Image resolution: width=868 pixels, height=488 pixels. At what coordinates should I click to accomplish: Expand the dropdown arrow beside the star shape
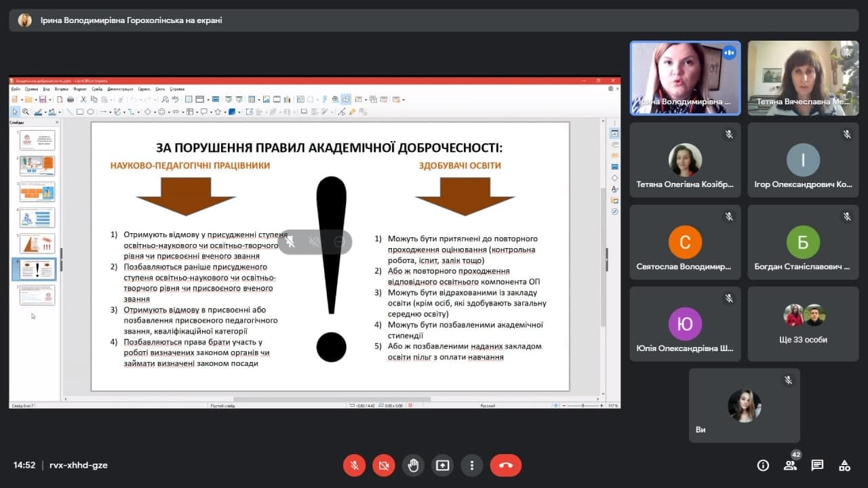coord(225,112)
